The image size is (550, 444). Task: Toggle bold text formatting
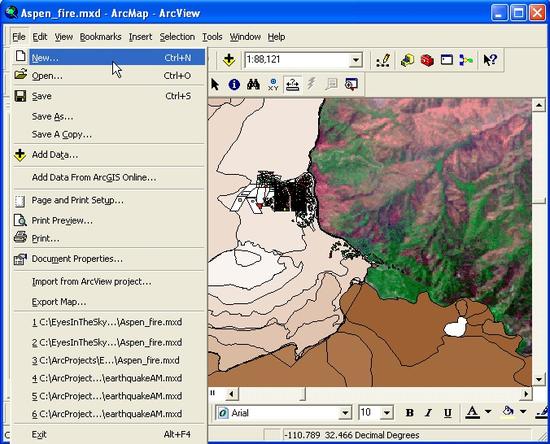(409, 413)
